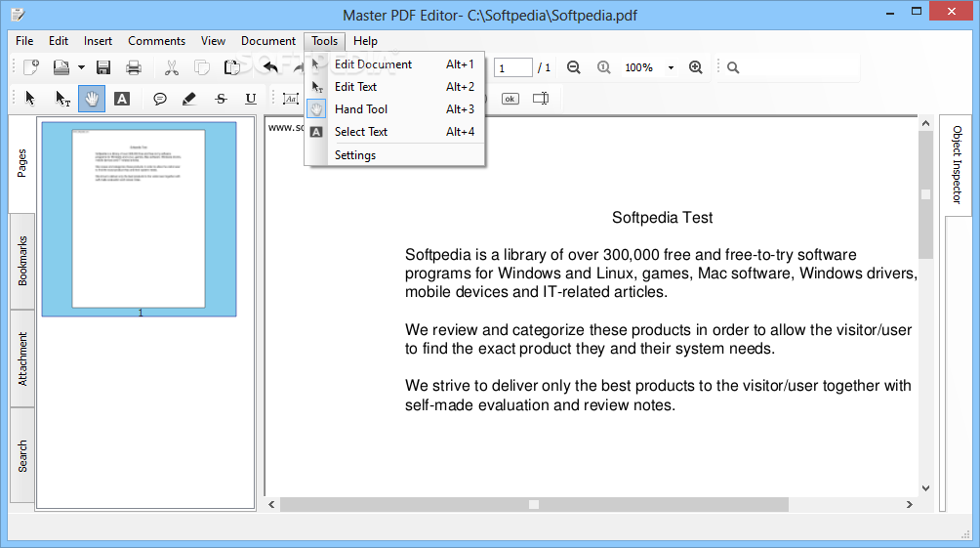The width and height of the screenshot is (980, 548).
Task: Open the Document menu
Action: pos(268,41)
